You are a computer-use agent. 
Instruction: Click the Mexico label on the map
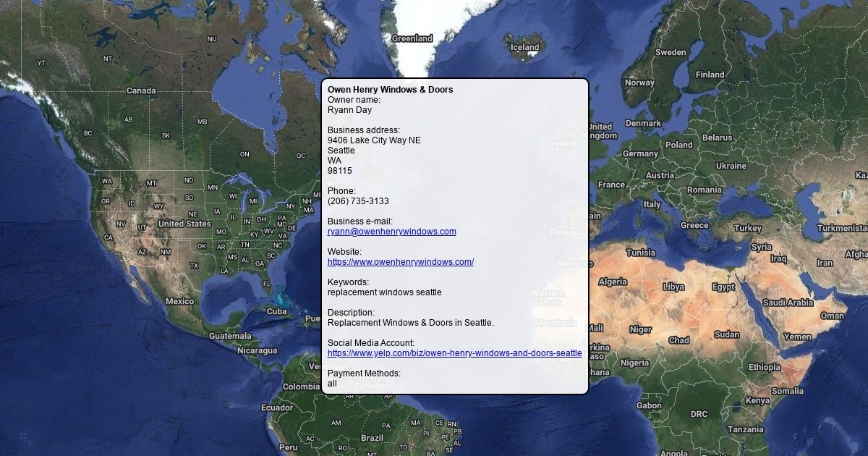[x=179, y=301]
